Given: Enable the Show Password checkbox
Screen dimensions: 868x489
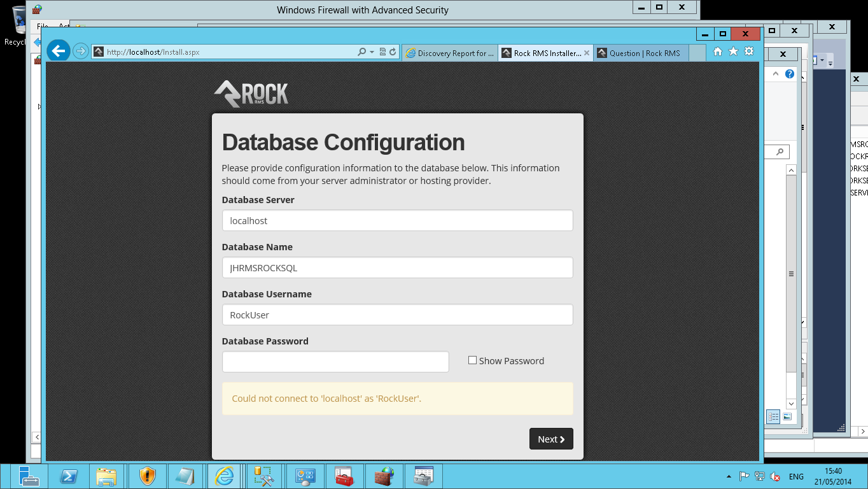Looking at the screenshot, I should 472,360.
